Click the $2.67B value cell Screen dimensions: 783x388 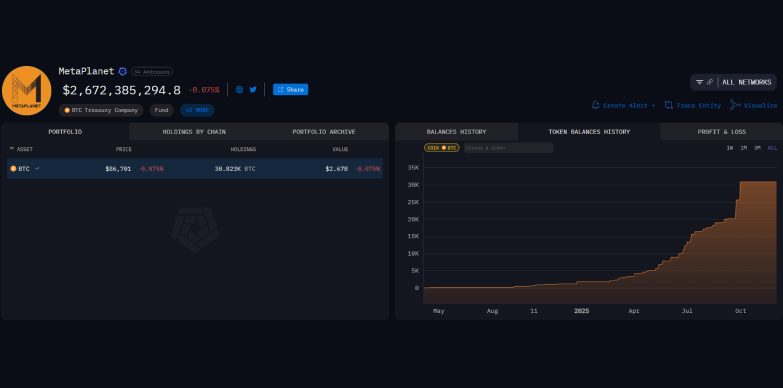click(337, 169)
